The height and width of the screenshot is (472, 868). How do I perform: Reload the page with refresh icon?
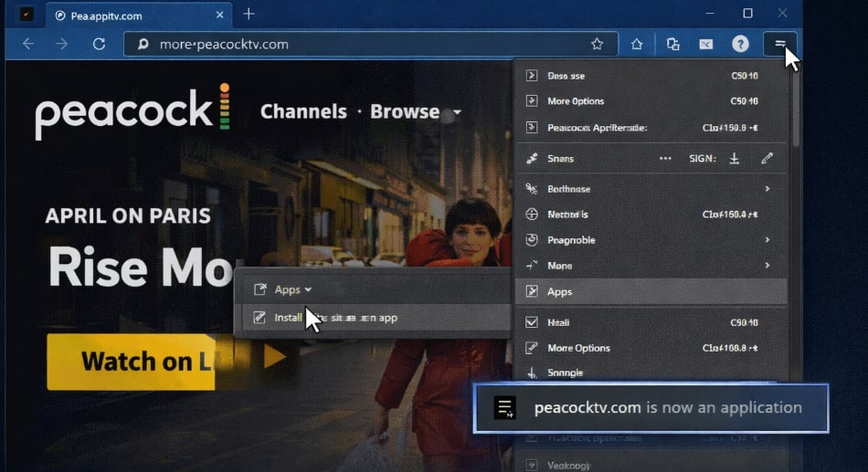(99, 44)
